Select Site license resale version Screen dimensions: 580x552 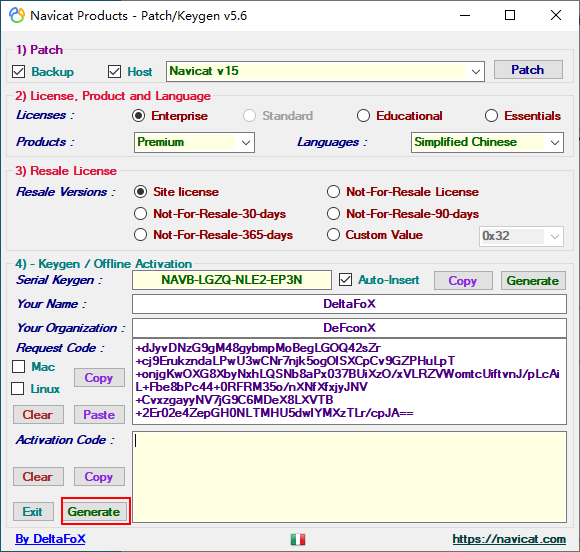pyautogui.click(x=141, y=192)
